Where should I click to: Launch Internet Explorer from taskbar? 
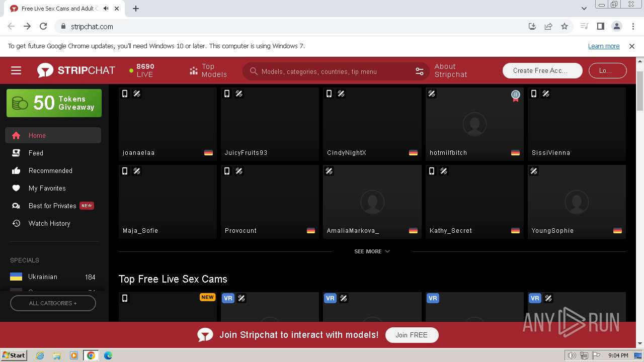point(40,355)
